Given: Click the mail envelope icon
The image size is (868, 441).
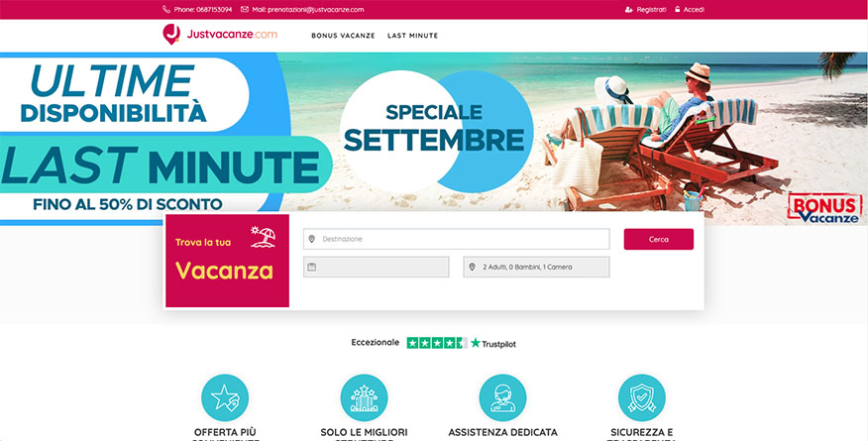Looking at the screenshot, I should click(x=245, y=9).
